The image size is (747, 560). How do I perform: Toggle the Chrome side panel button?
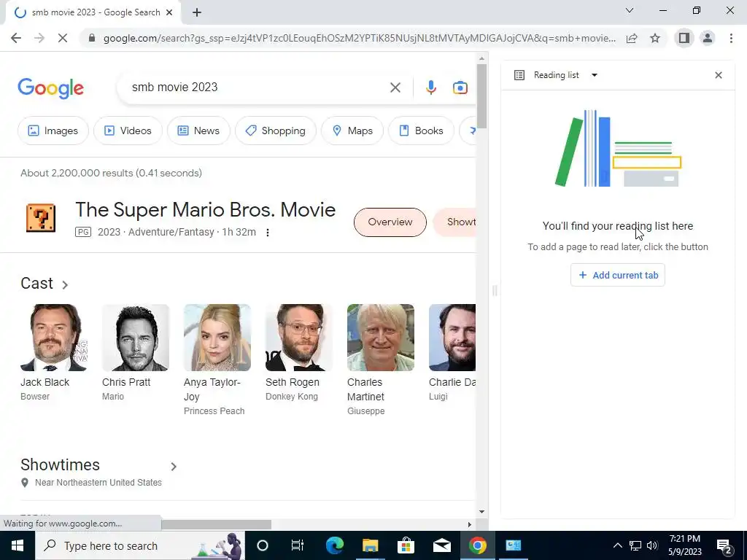[x=684, y=38]
